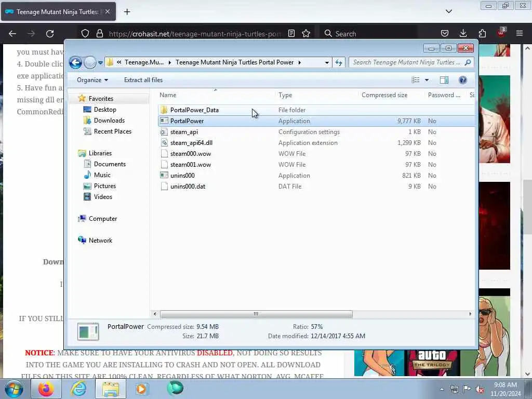Viewport: 532px width, 399px height.
Task: Click the horizontal scrollbar thumb in file list
Action: point(256,314)
